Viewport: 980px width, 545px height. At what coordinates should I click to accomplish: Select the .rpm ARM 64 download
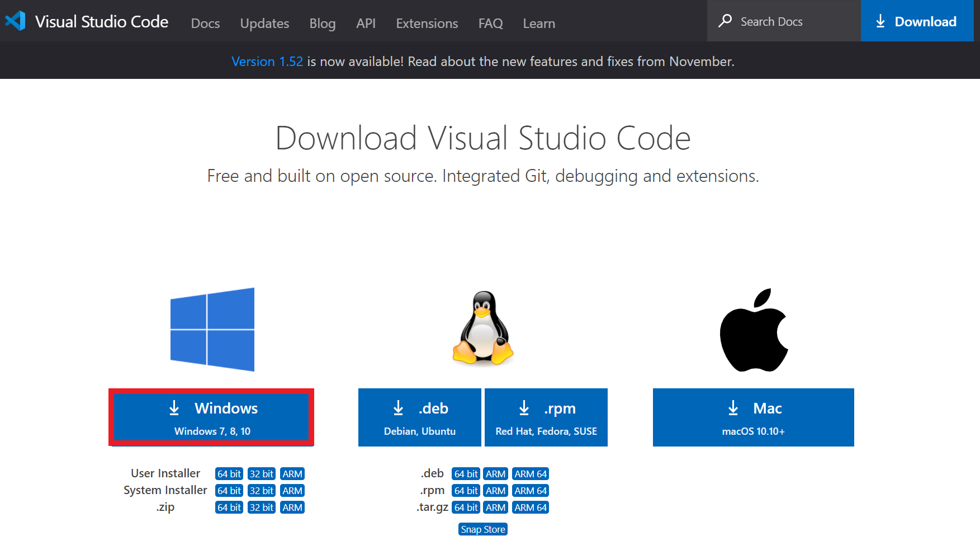pyautogui.click(x=531, y=491)
